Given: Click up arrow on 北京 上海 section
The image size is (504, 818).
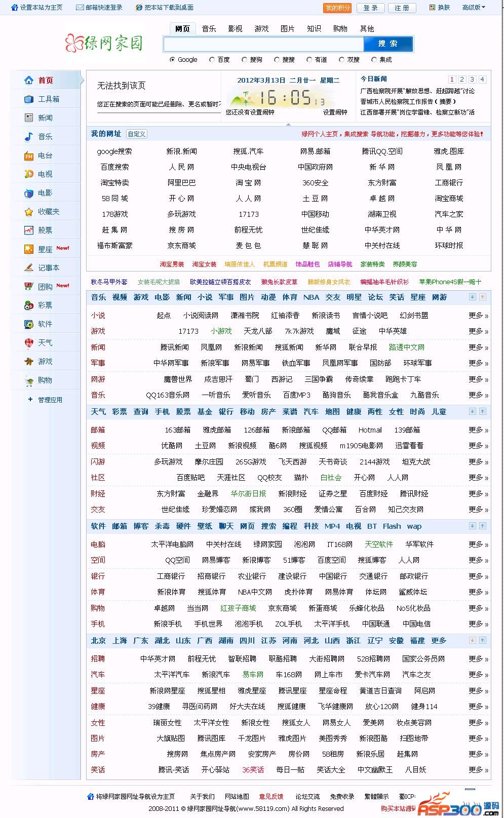Looking at the screenshot, I should [483, 640].
